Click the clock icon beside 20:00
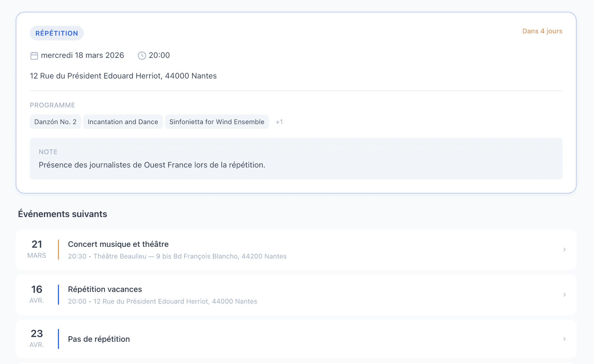This screenshot has height=364, width=594. (x=142, y=56)
